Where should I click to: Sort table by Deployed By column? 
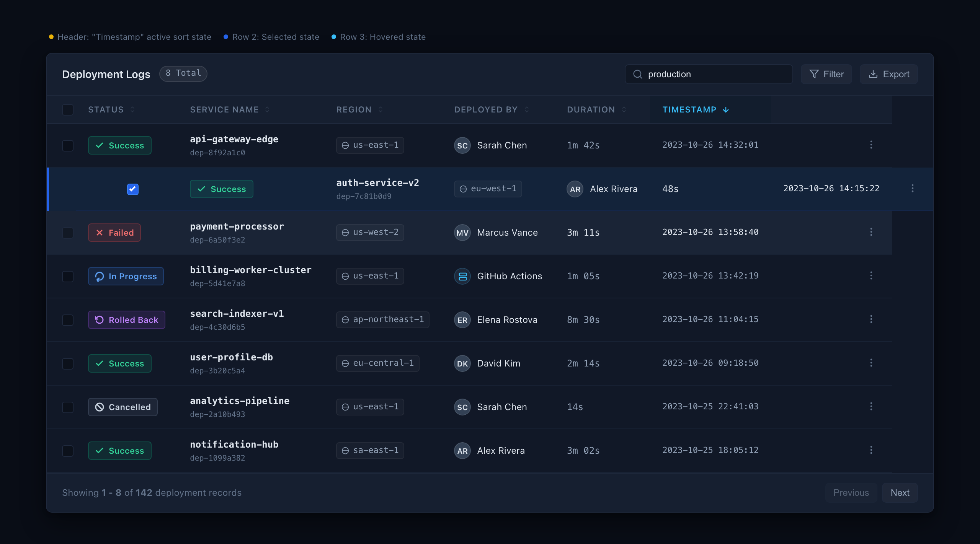(492, 110)
